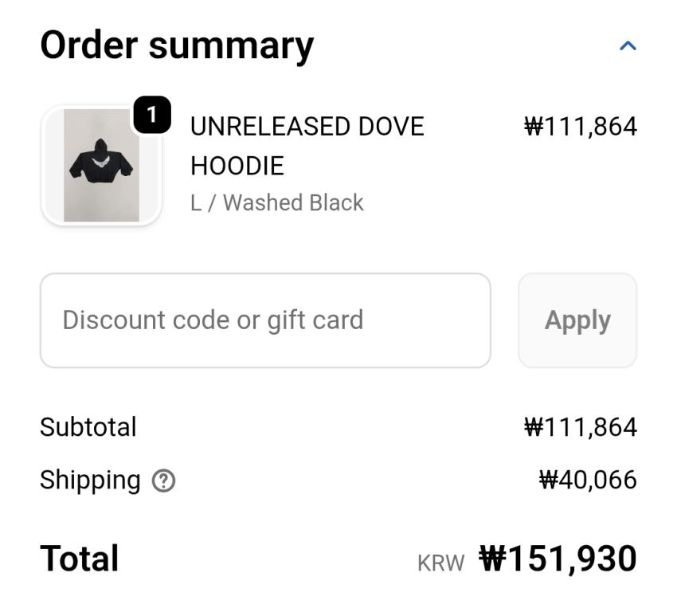This screenshot has width=677, height=616.
Task: Collapse the Order summary chevron
Action: (x=628, y=46)
